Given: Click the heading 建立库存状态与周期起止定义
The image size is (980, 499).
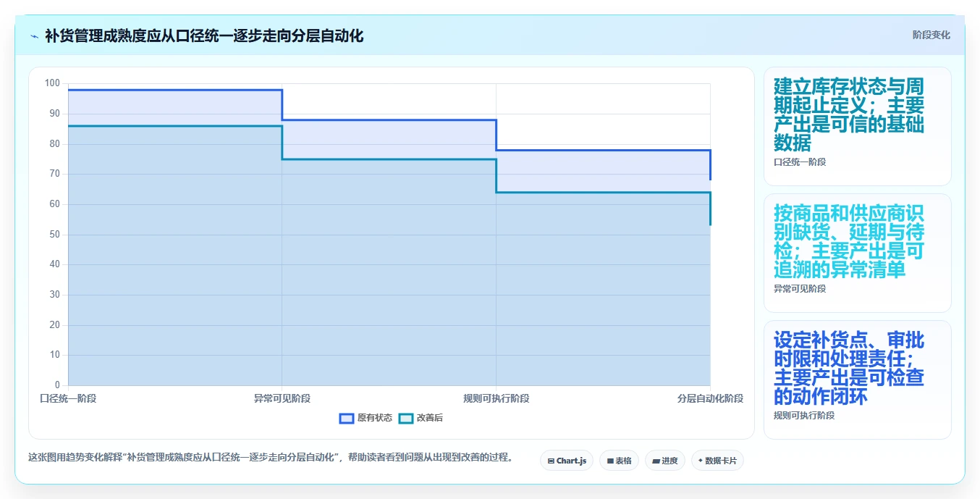Looking at the screenshot, I should [x=849, y=115].
